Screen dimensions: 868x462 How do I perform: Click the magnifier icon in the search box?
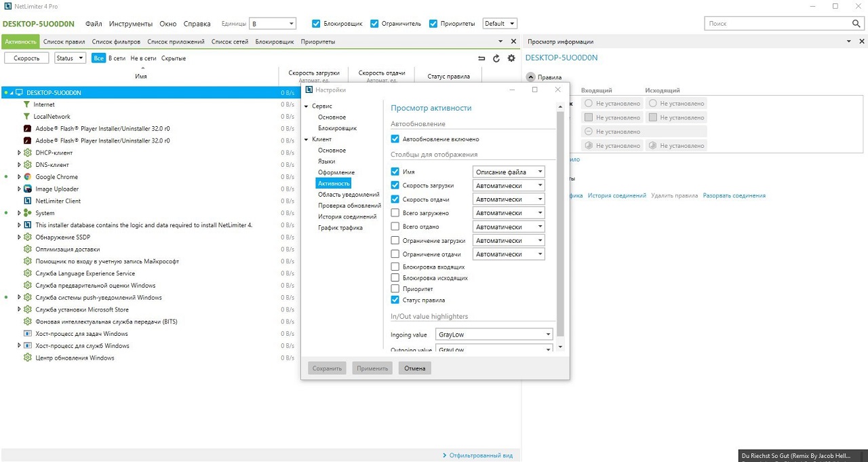point(856,24)
